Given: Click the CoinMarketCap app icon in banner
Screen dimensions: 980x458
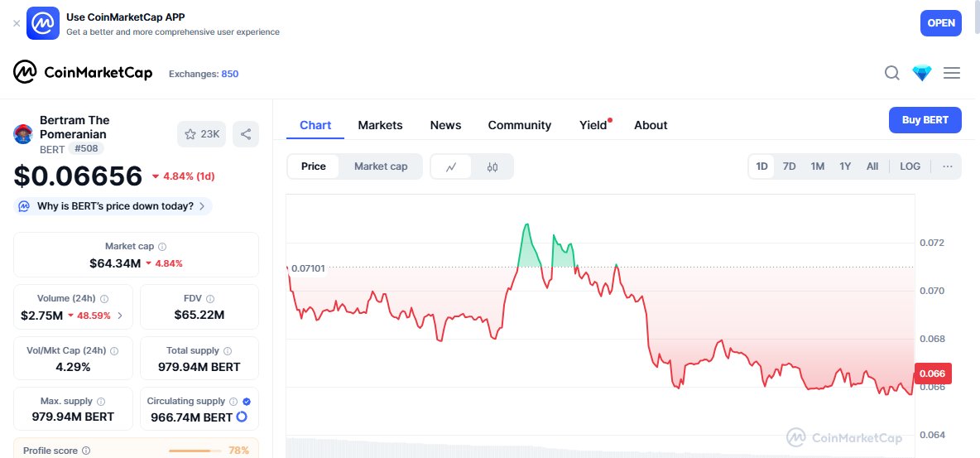Looking at the screenshot, I should pos(43,23).
